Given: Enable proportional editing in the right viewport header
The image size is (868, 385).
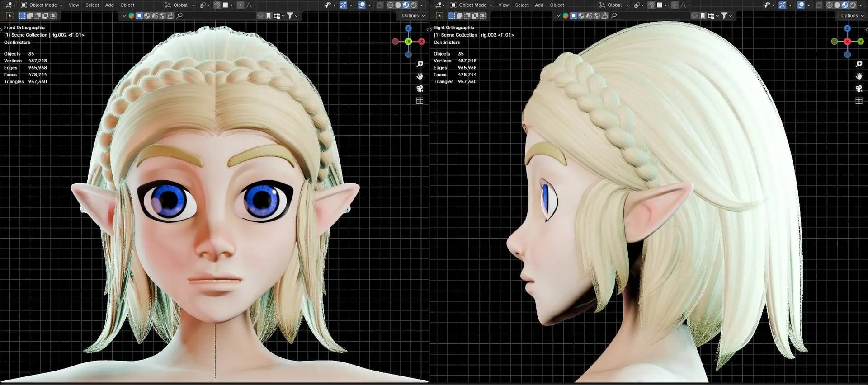Looking at the screenshot, I should pyautogui.click(x=675, y=5).
